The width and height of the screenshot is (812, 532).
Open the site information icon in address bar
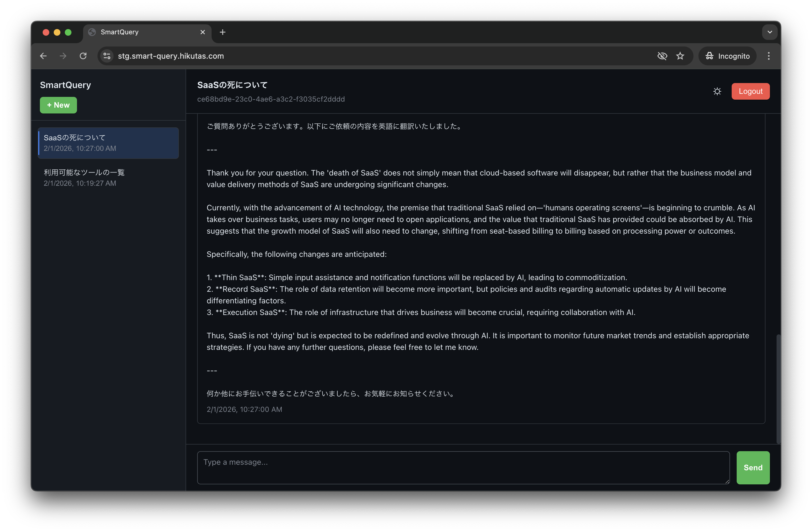click(107, 56)
